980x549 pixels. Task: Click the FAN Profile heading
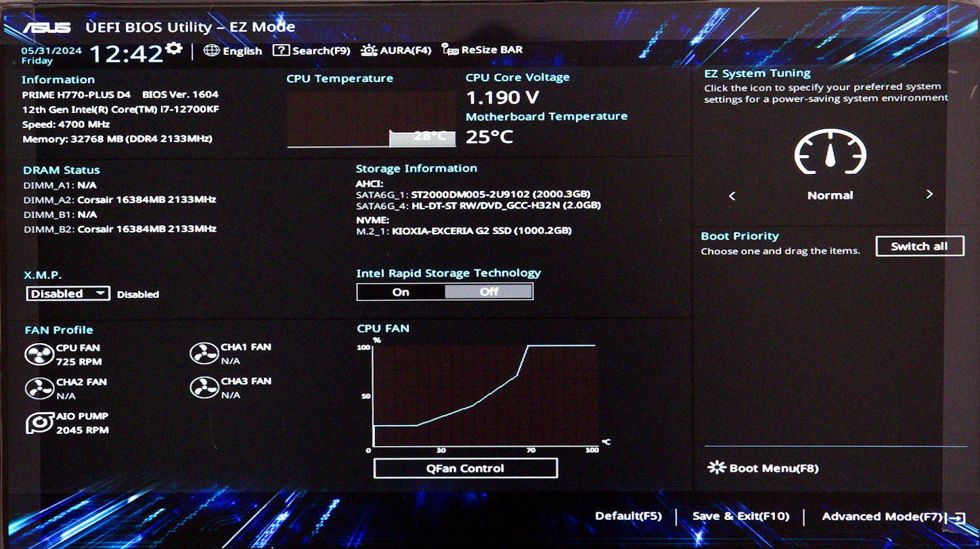click(59, 330)
